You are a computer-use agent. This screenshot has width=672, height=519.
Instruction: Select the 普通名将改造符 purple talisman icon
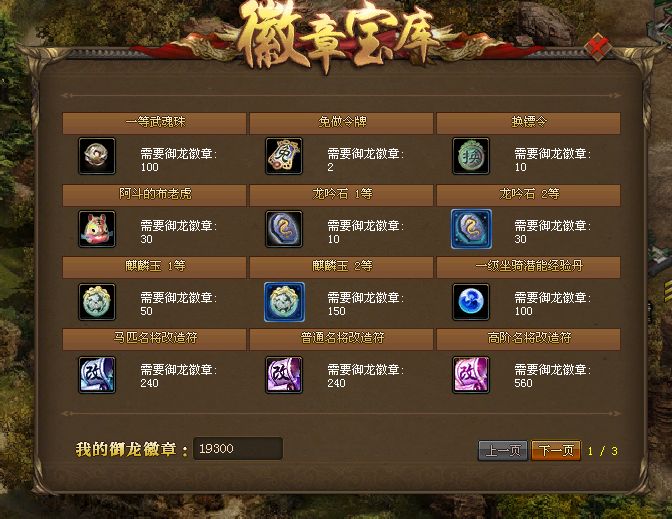coord(284,375)
